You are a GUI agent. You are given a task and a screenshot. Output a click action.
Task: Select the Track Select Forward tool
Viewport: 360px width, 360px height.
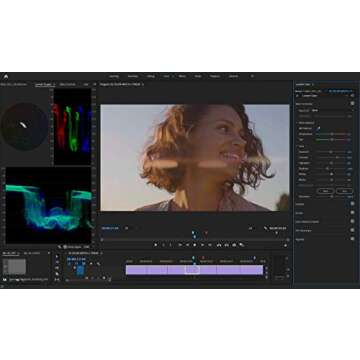pos(57,262)
